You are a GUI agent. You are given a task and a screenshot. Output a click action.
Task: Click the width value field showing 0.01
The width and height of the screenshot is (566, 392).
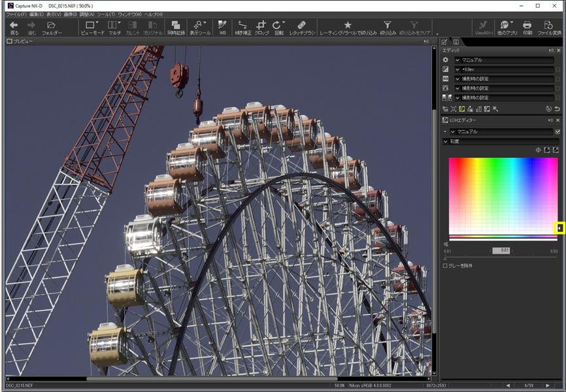pos(501,250)
